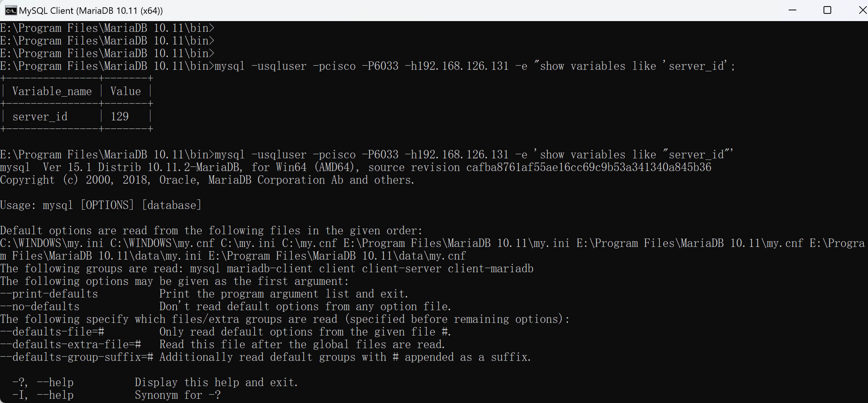Click the "-I, --help" option text
Screen dimensions: 868x403
[43, 395]
